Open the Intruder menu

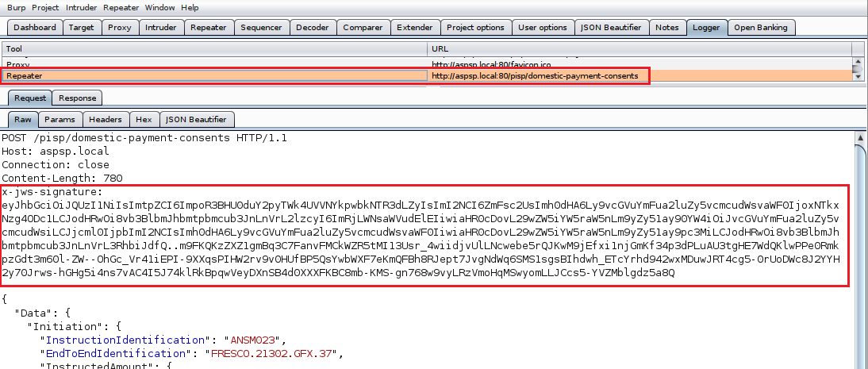[x=82, y=8]
